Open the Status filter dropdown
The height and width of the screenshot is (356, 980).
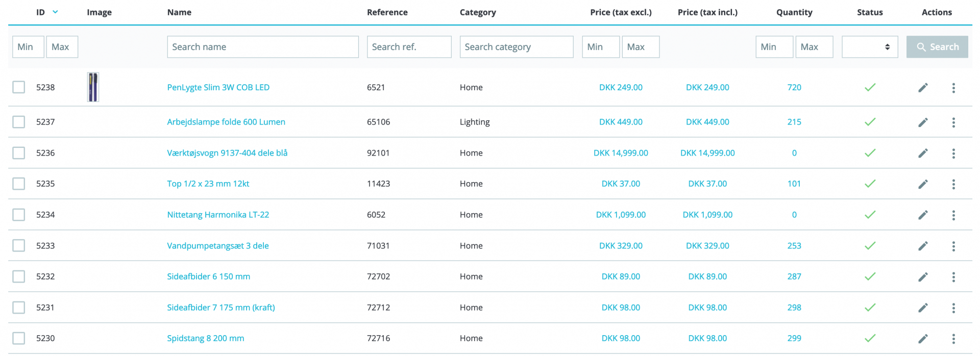click(869, 47)
